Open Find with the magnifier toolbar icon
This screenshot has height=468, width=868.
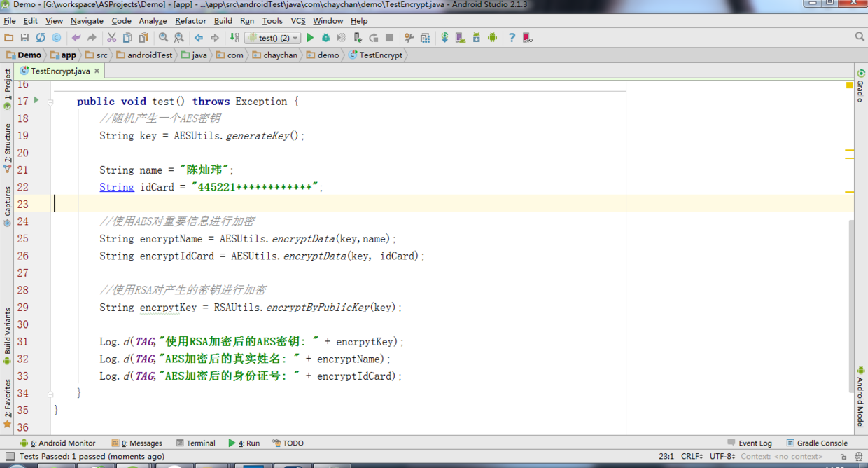(x=163, y=38)
